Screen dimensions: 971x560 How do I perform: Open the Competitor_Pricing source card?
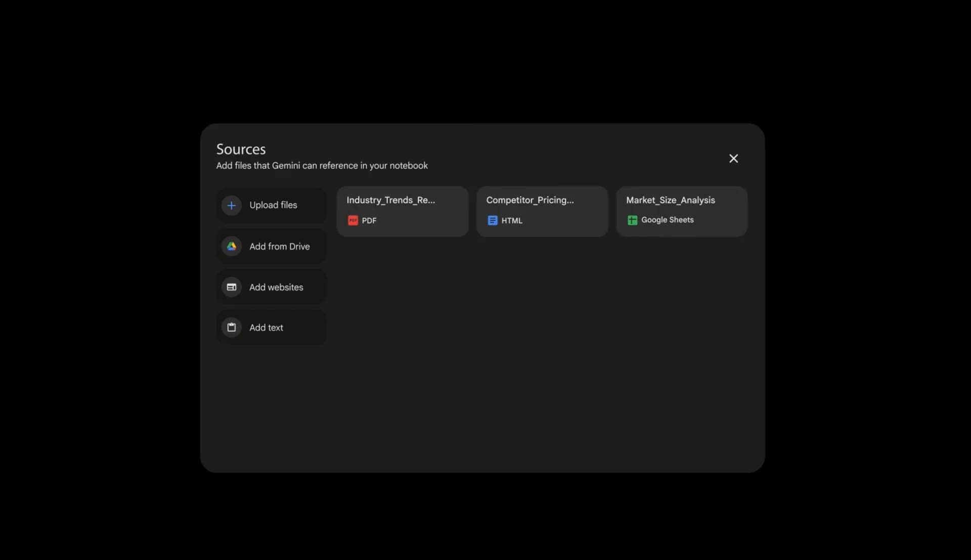tap(542, 211)
